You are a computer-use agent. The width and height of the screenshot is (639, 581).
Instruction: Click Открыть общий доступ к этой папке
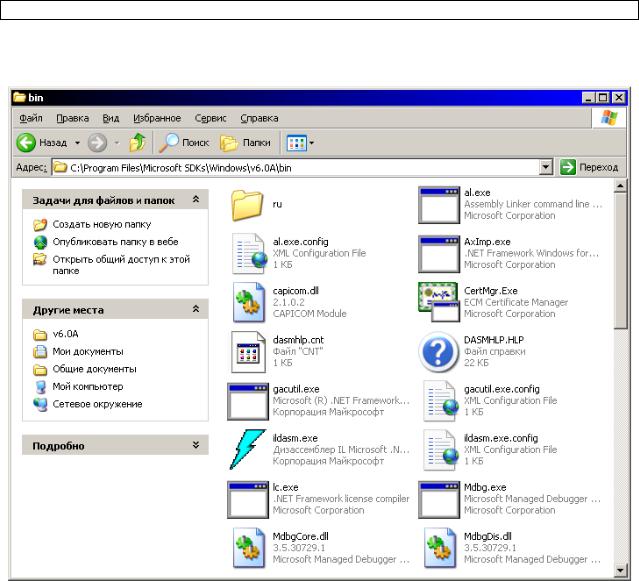click(121, 265)
